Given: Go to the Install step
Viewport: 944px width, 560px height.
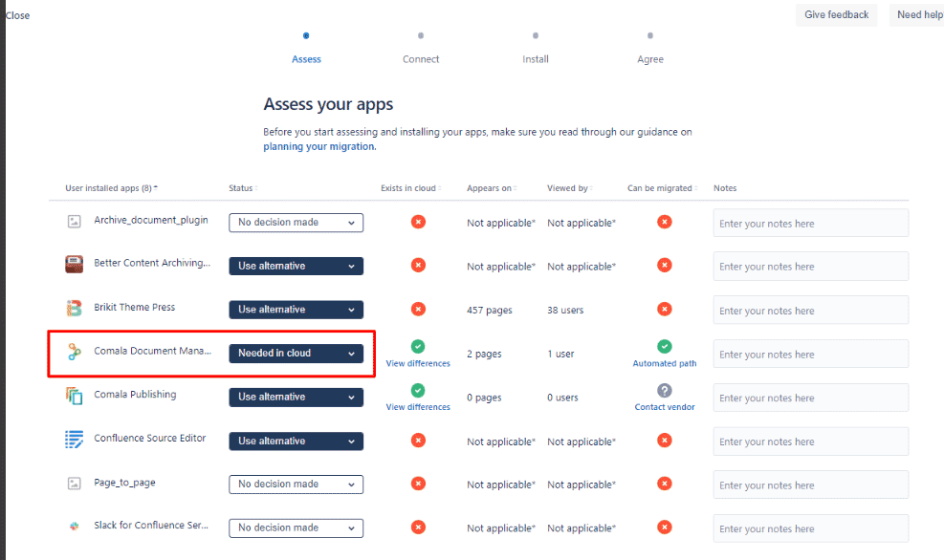Looking at the screenshot, I should (x=536, y=59).
